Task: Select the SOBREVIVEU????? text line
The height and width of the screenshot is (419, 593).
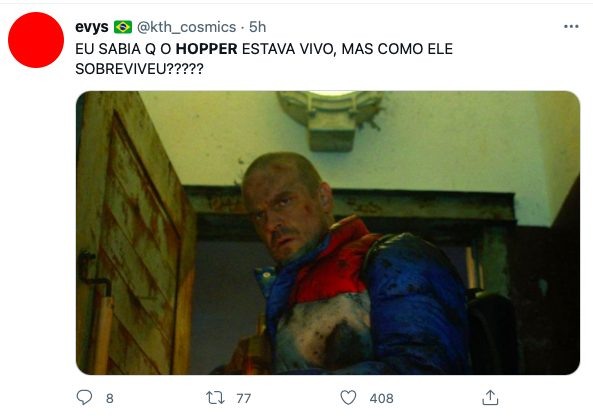Action: [x=139, y=69]
